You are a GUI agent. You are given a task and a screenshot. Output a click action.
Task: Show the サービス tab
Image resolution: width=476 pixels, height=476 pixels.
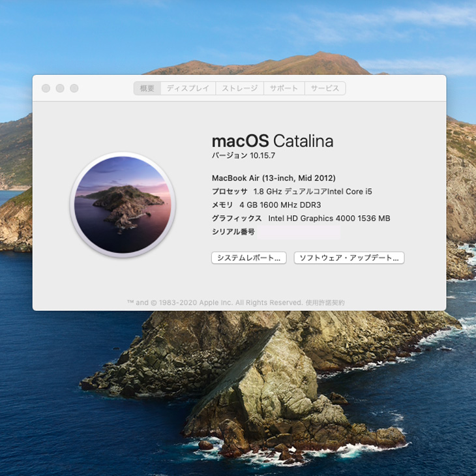325,88
